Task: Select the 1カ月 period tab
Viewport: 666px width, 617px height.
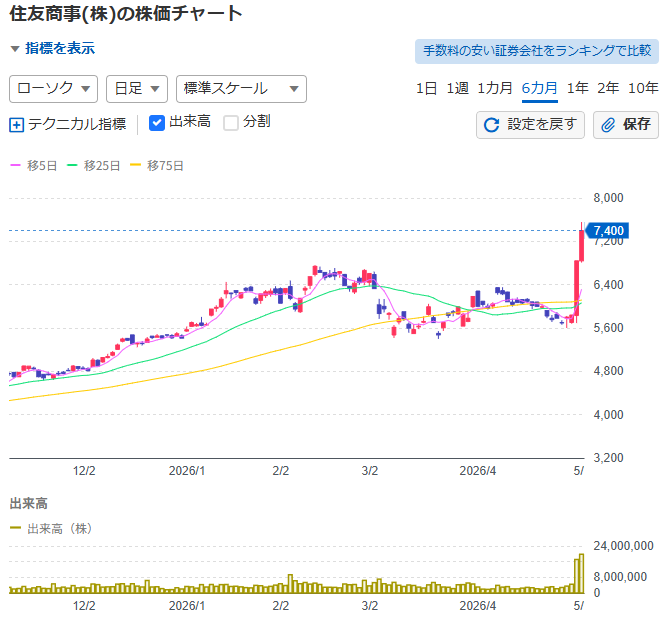Action: click(495, 88)
